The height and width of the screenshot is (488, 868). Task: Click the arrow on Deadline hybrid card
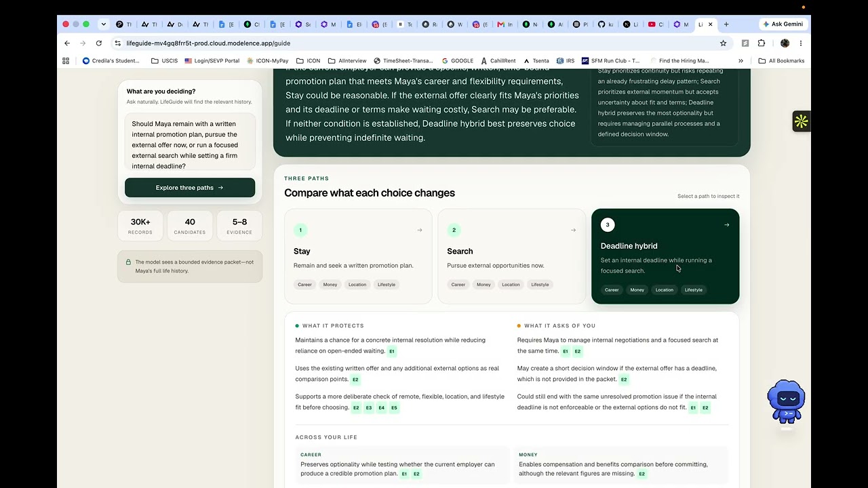coord(726,224)
